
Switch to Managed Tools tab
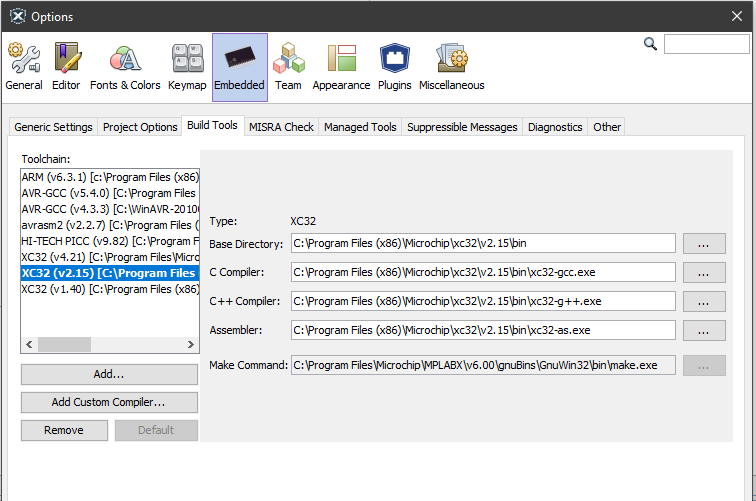coord(360,127)
